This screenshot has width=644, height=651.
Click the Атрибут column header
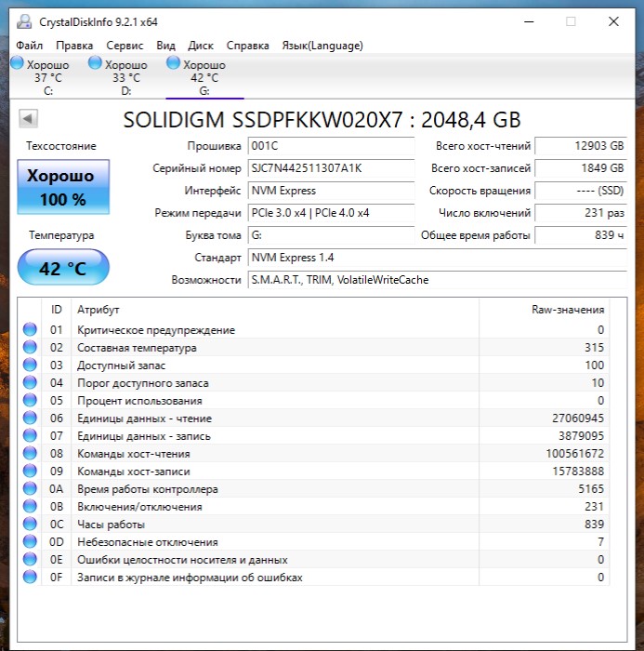tap(275, 310)
